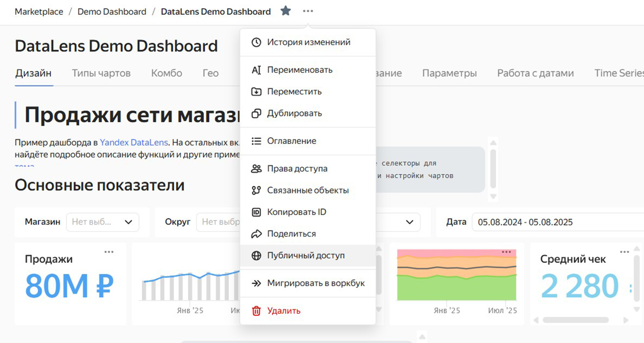644x343 pixels.
Task: Open the Комбо tab
Action: click(x=167, y=73)
